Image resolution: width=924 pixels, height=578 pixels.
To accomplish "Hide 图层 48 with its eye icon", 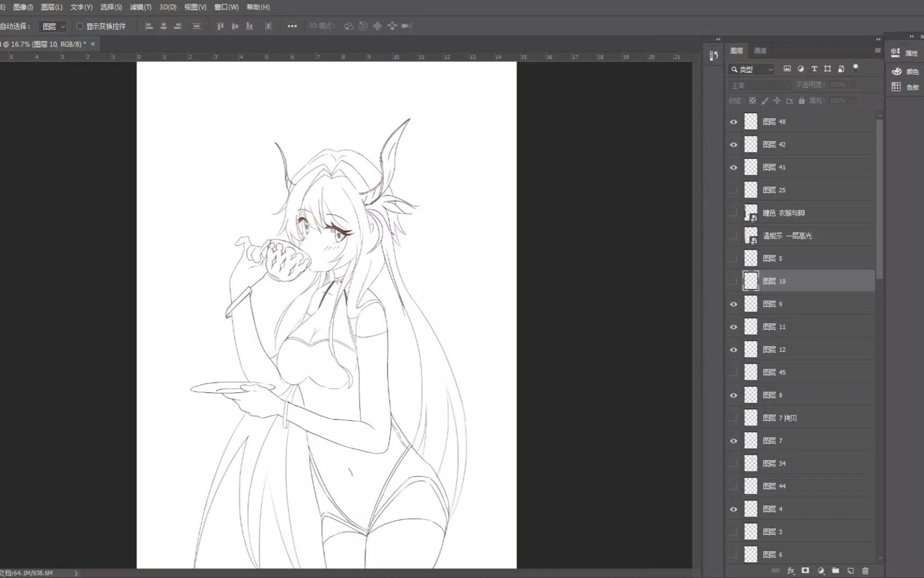I will 734,122.
